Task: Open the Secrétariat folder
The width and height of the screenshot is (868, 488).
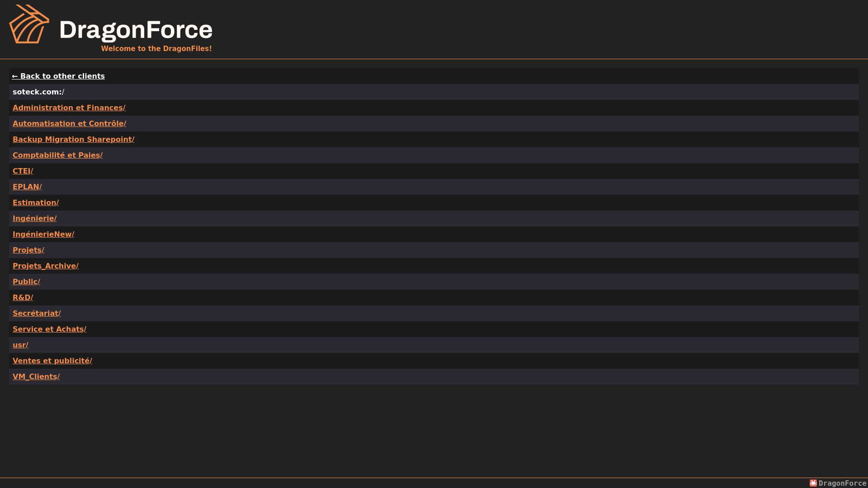Action: (x=37, y=313)
